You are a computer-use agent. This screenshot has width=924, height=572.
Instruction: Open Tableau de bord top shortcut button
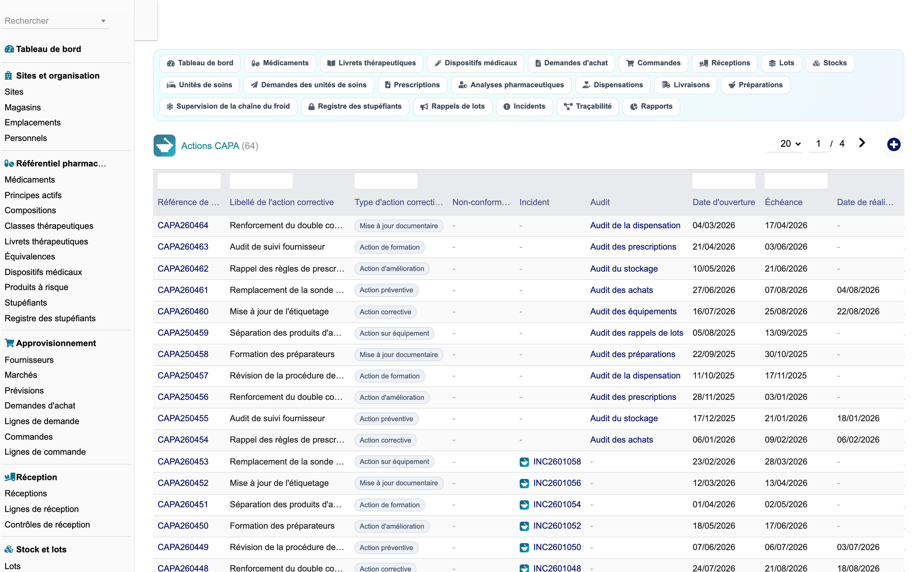200,63
